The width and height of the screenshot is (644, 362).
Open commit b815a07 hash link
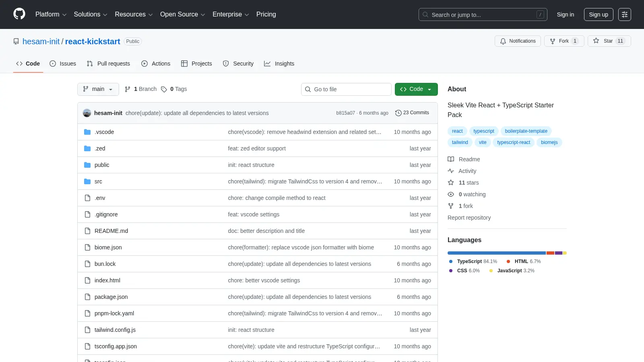point(345,113)
